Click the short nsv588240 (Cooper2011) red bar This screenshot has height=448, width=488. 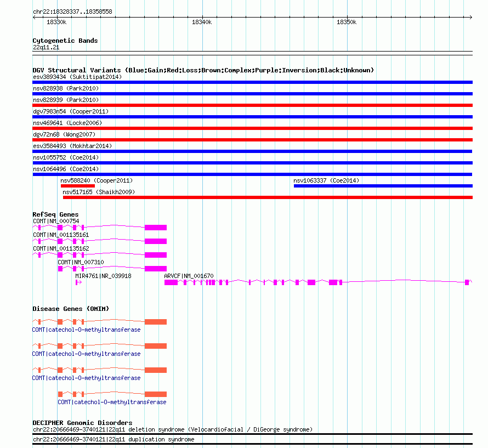(78, 186)
